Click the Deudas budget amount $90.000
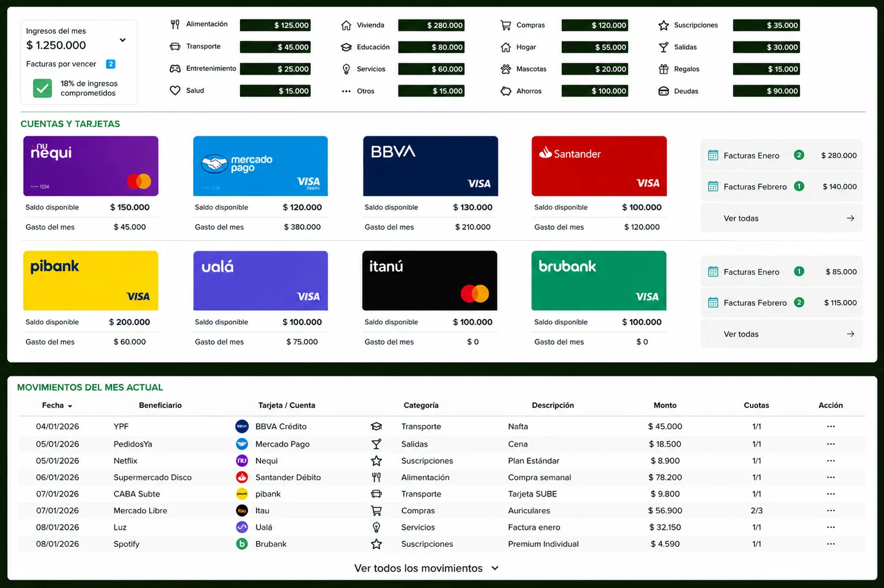Image resolution: width=884 pixels, height=588 pixels. click(x=767, y=91)
